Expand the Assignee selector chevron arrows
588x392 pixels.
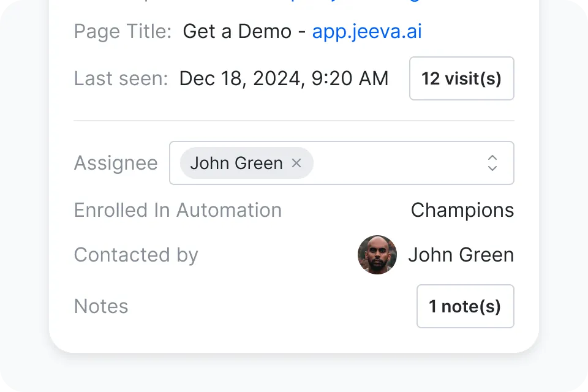(492, 163)
